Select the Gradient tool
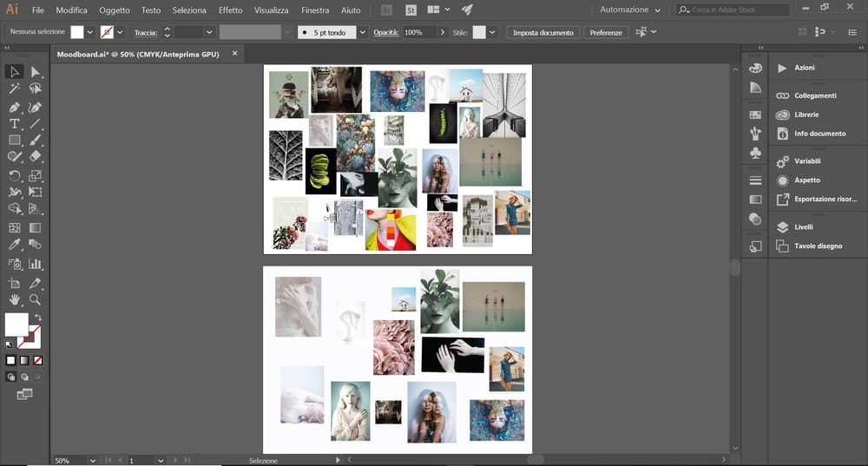The image size is (868, 466). coord(35,227)
